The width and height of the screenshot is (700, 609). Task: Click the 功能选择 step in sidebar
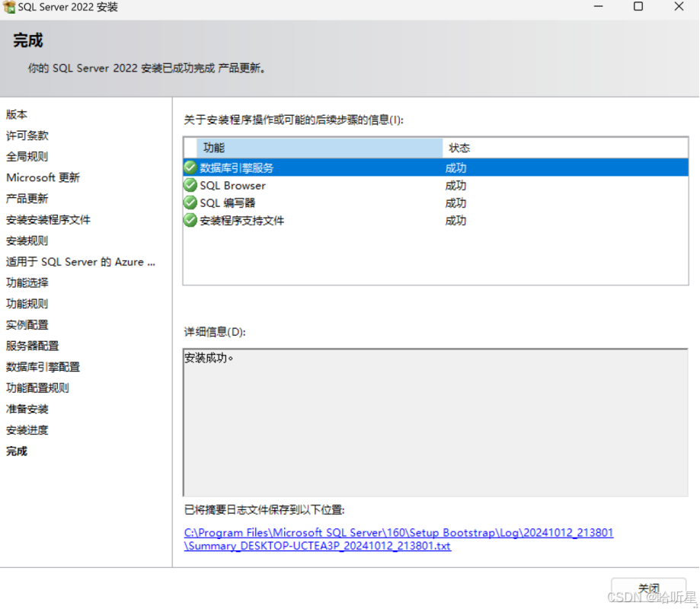[27, 282]
